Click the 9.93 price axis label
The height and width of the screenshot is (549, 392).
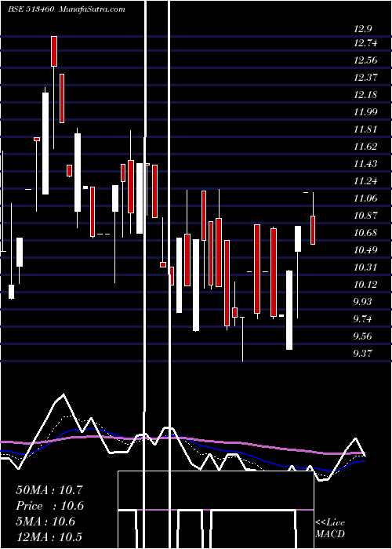click(363, 301)
